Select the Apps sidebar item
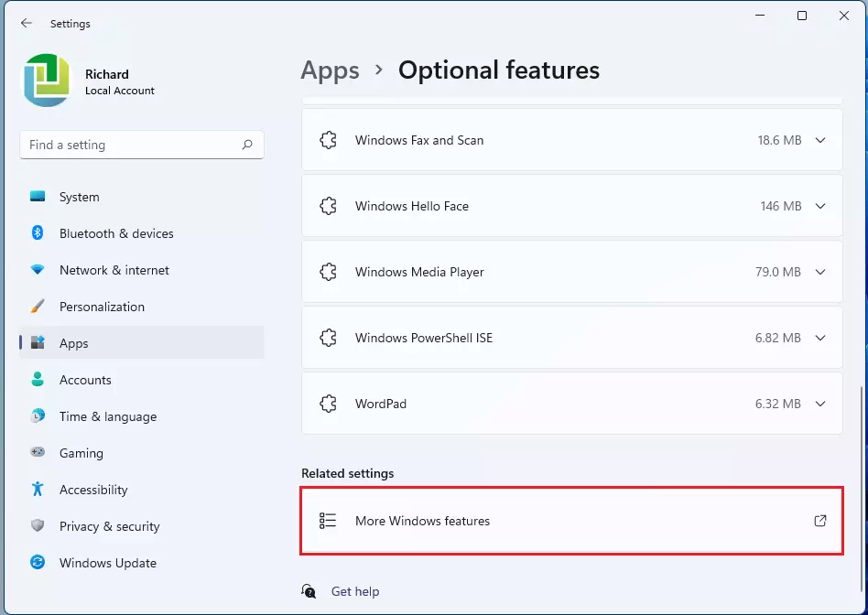This screenshot has width=868, height=615. [x=142, y=342]
